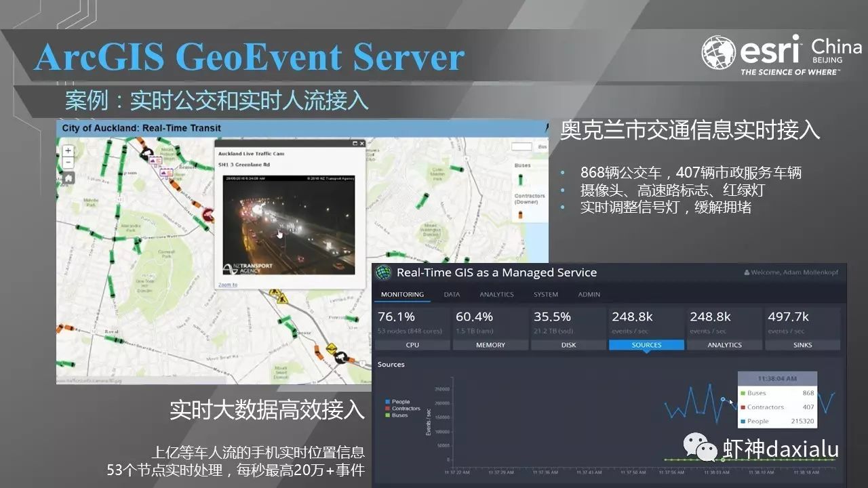Select the CPU metric button
868x488 pixels.
(x=412, y=345)
